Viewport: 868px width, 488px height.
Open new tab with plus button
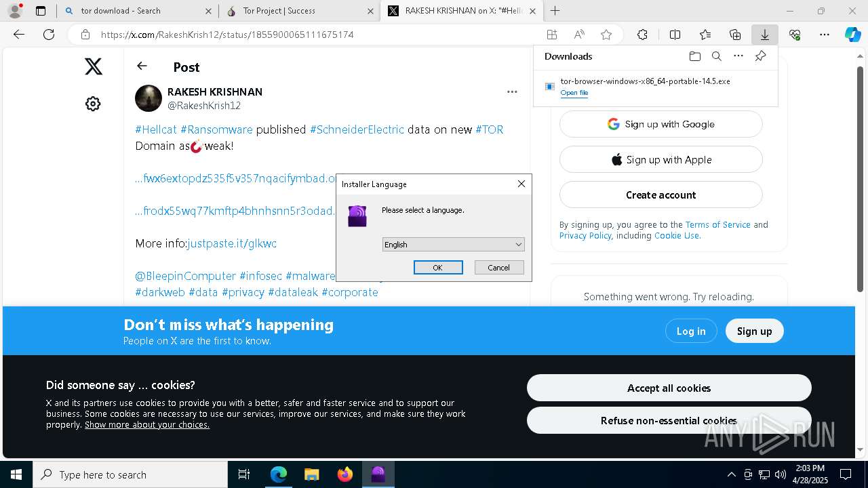pos(555,11)
